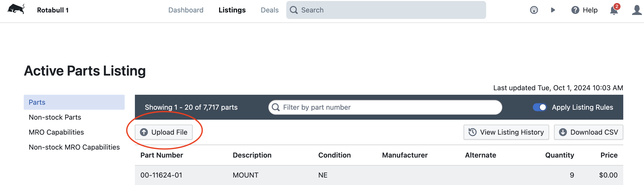
Task: Open the Listings tab
Action: pos(232,10)
